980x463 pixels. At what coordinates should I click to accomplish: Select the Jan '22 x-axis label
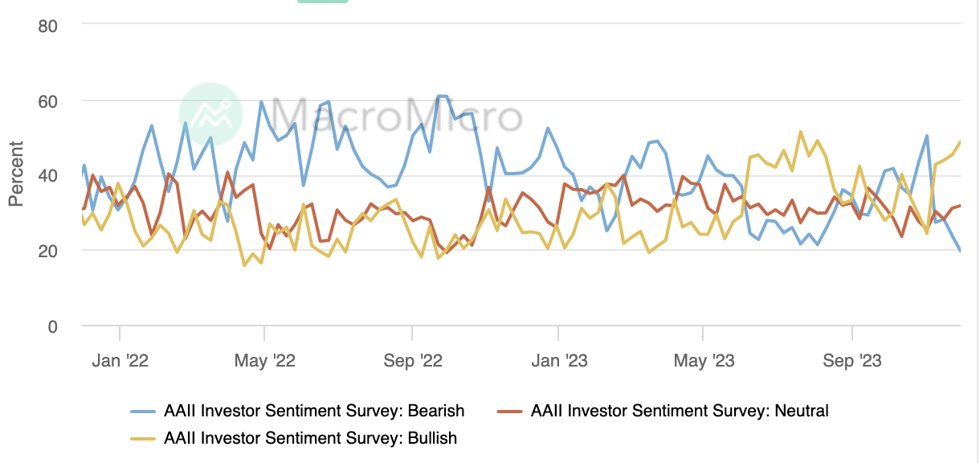(x=120, y=361)
